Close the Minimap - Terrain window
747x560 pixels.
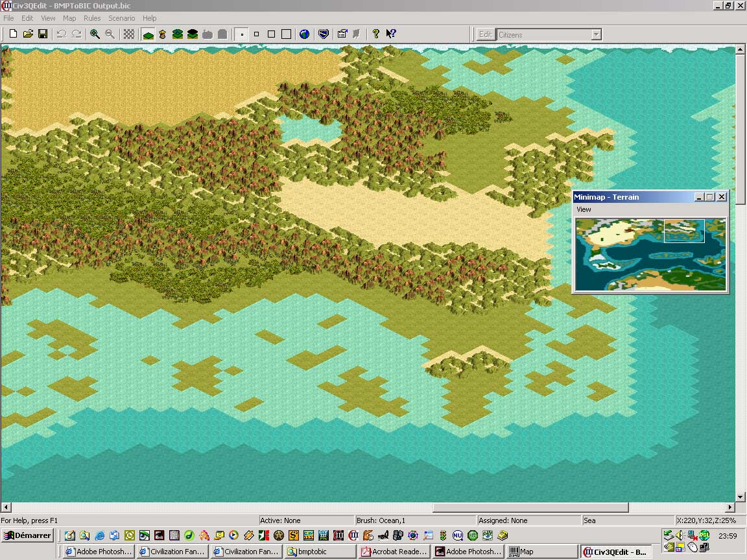722,196
